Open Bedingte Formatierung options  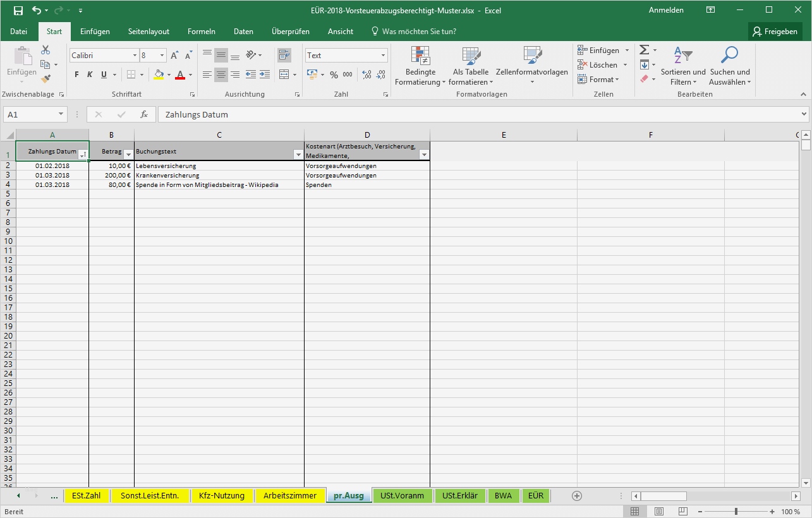(419, 66)
